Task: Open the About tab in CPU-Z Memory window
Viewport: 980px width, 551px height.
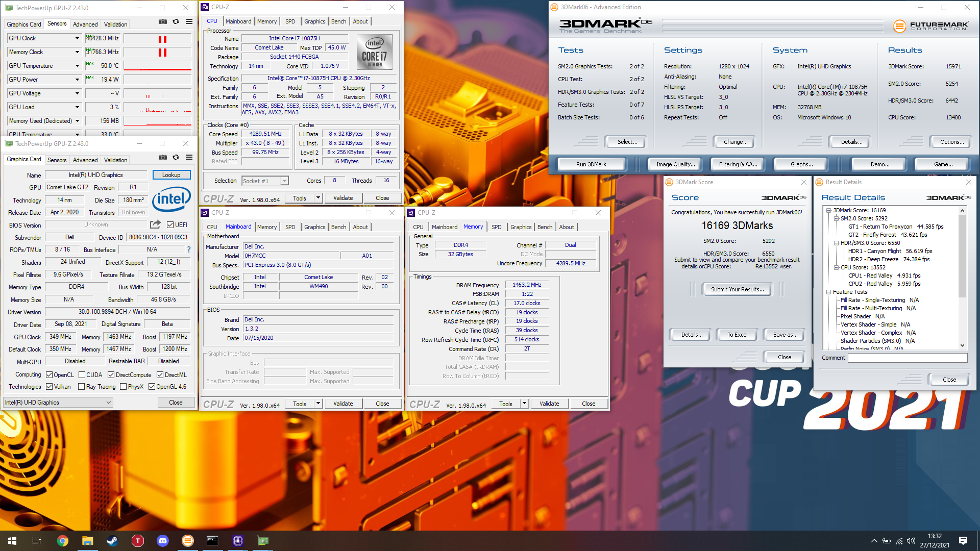Action: (567, 227)
